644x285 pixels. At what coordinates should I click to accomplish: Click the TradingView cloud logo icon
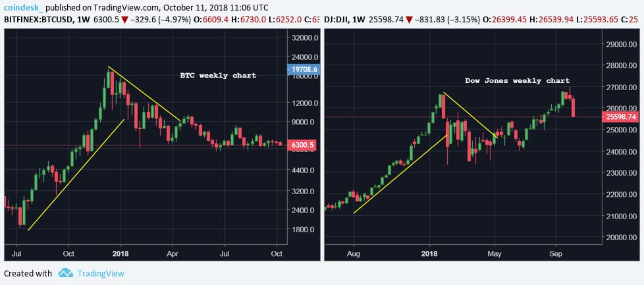click(x=65, y=273)
